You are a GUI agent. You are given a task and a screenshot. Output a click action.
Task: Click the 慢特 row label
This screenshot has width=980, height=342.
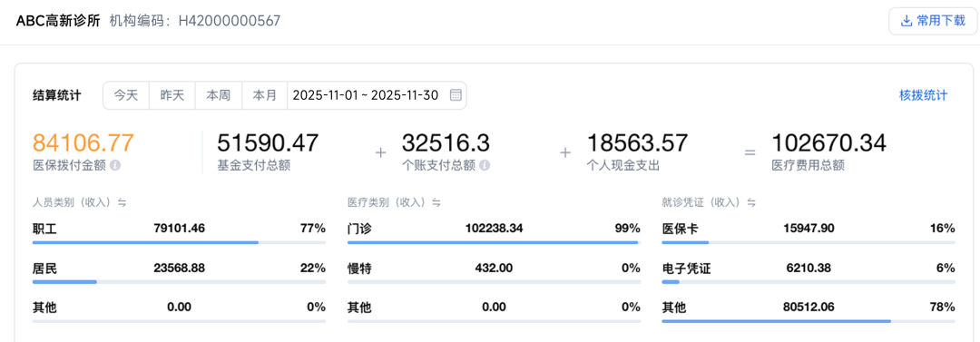359,269
